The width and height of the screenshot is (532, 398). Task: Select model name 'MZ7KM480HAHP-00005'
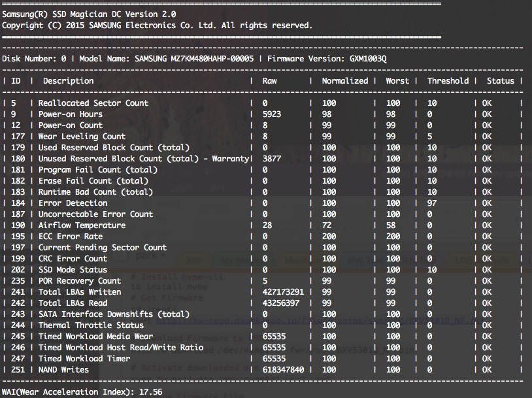[x=212, y=59]
